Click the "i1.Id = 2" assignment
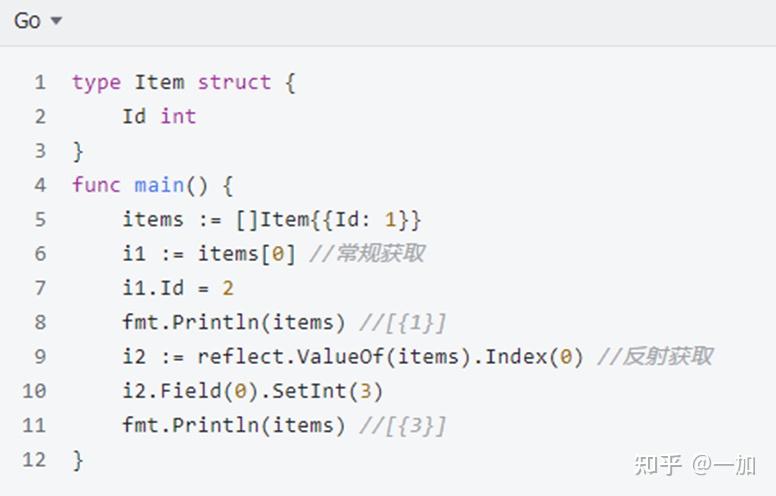Viewport: 776px width, 496px height. pyautogui.click(x=178, y=288)
